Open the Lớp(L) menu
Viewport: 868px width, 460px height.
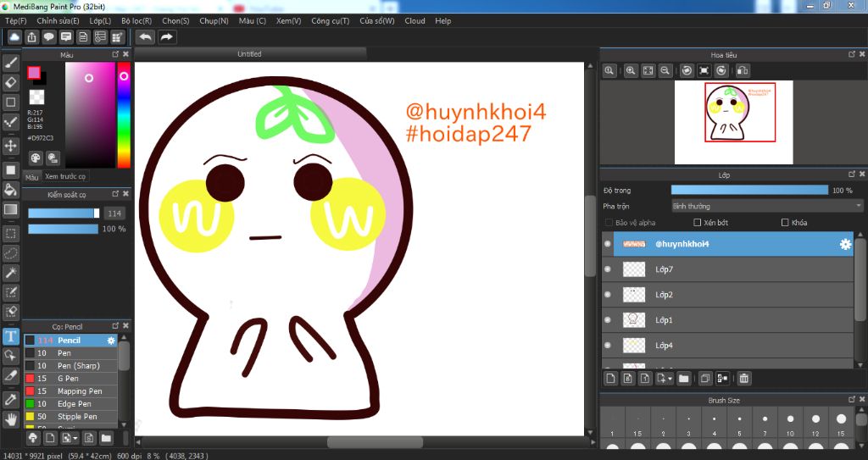[x=100, y=21]
